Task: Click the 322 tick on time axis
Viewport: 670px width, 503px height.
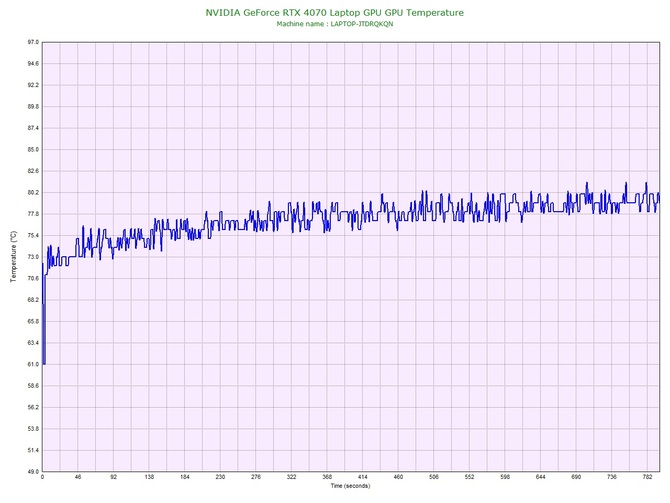Action: point(291,477)
